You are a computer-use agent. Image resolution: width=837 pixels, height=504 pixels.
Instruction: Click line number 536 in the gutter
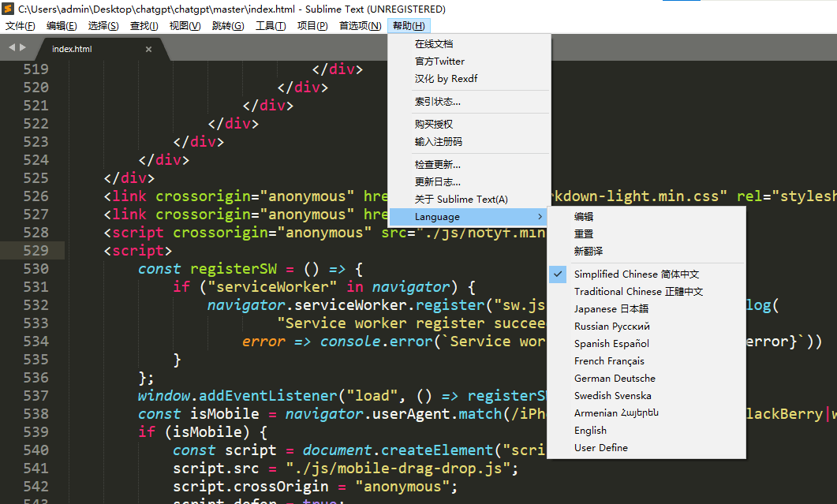[x=35, y=378]
